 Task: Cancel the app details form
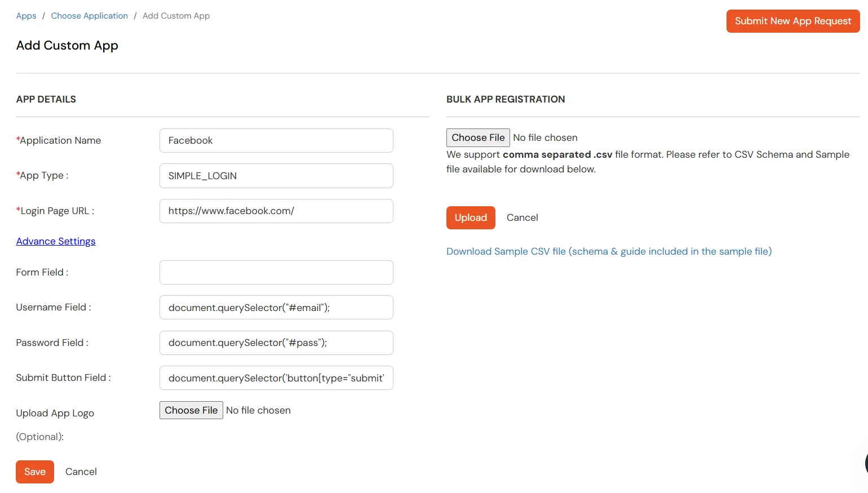81,472
